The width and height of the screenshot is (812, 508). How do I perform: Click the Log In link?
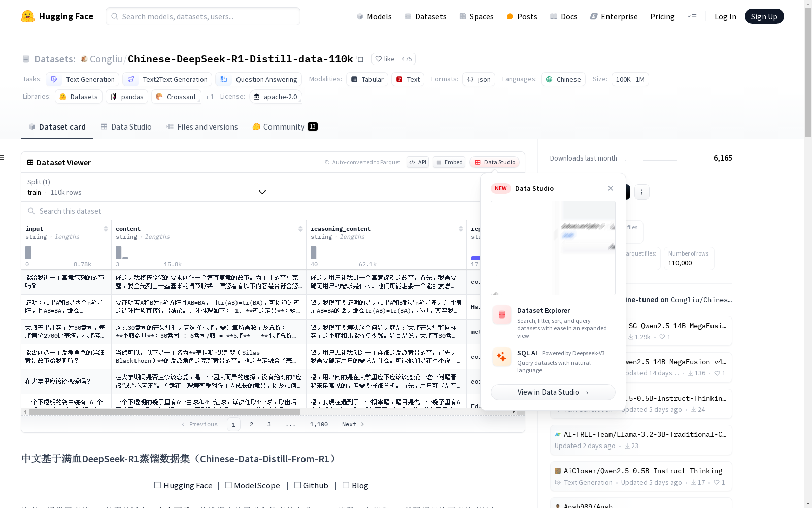point(725,16)
